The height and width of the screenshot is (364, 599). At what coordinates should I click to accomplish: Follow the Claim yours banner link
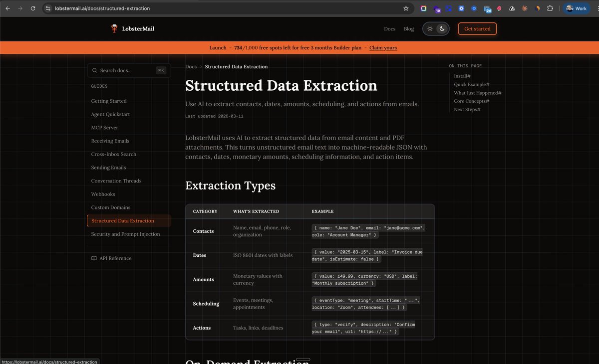click(383, 48)
